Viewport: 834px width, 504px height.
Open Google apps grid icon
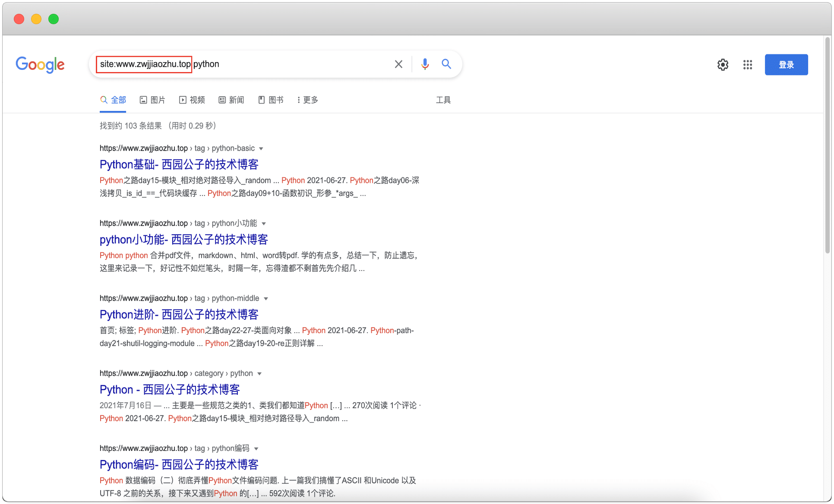click(x=748, y=65)
